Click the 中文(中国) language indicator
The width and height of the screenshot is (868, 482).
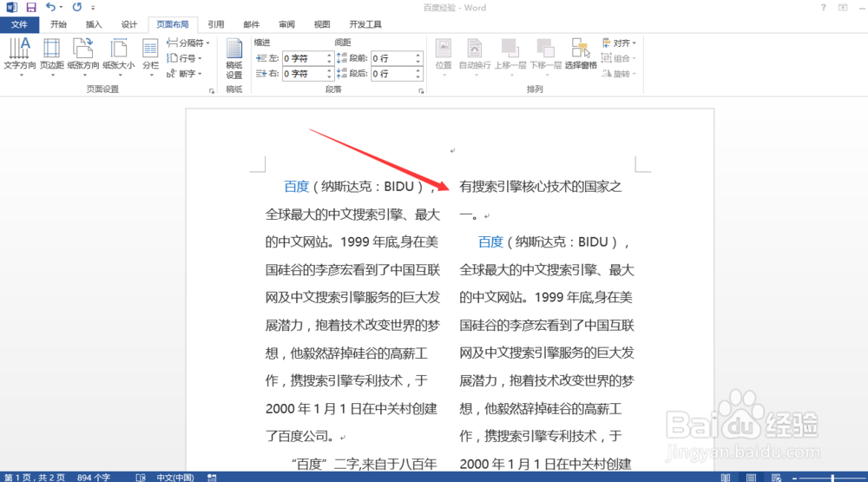[x=175, y=478]
